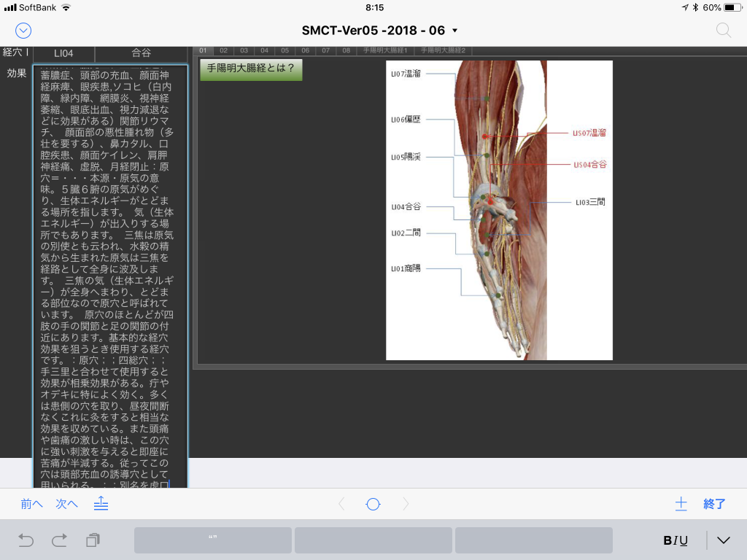747x560 pixels.
Task: Open the 手陽明大腸経2 tab
Action: click(443, 50)
